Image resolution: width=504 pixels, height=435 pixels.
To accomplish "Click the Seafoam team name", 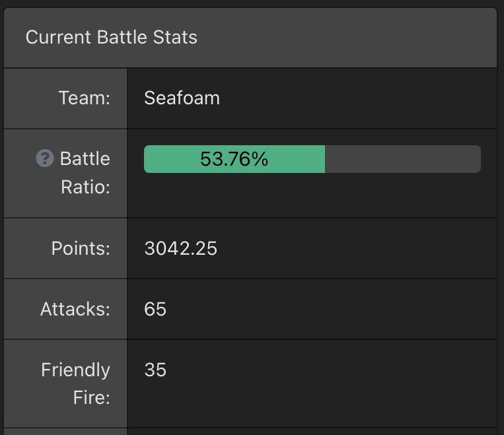I will [x=182, y=98].
